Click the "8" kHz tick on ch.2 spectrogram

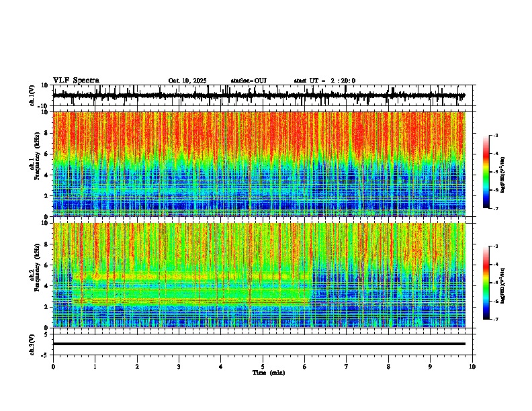[x=47, y=244]
